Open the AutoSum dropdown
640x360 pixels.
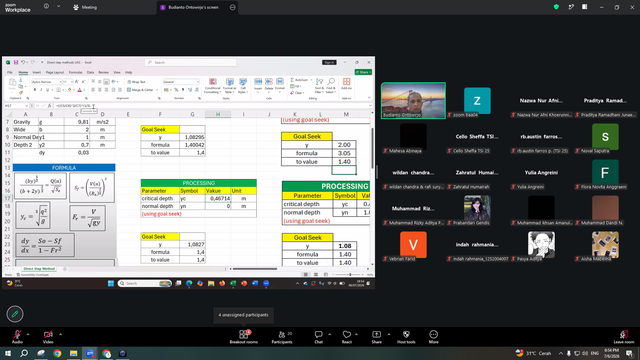pyautogui.click(x=312, y=80)
